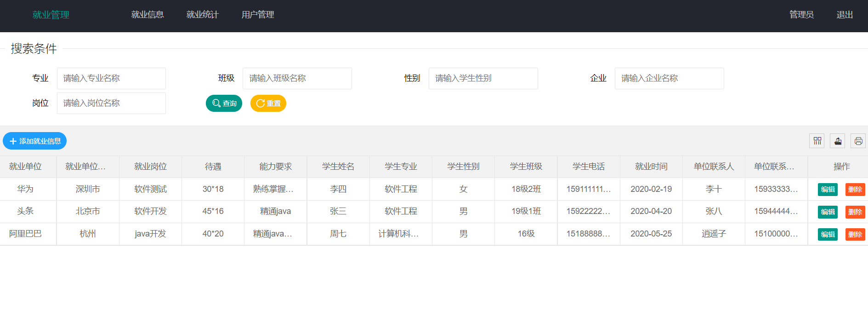Select the java开发 position cell
This screenshot has width=868, height=329.
click(x=150, y=234)
